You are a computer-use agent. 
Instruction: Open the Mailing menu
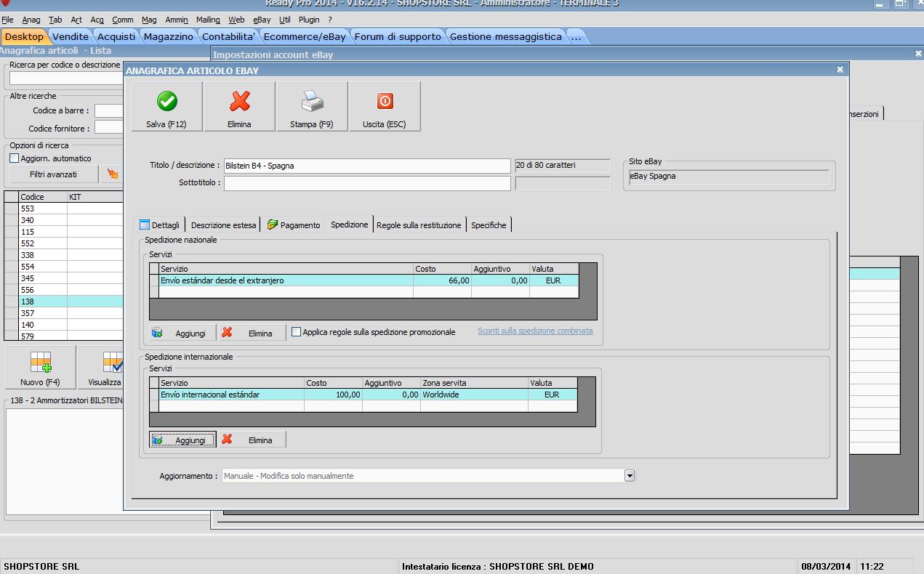coord(208,20)
